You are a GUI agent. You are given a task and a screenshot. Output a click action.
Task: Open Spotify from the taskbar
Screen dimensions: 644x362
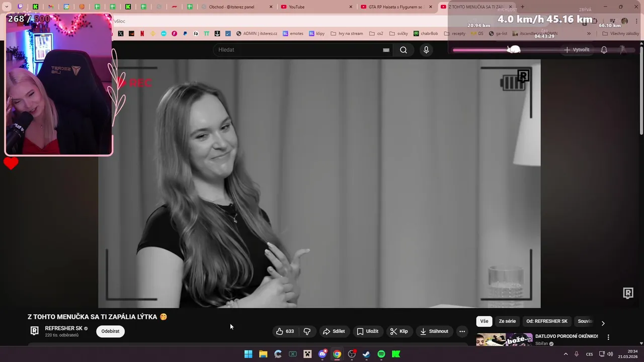(x=381, y=354)
